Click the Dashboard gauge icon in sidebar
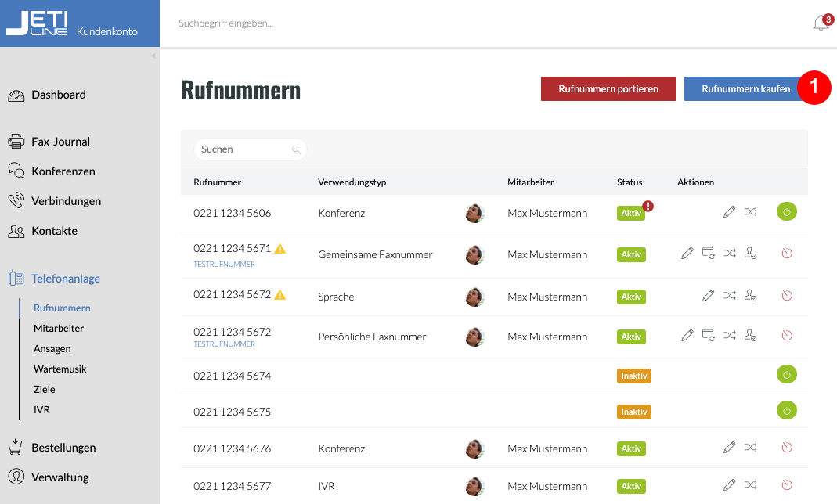This screenshot has height=504, width=837. (x=16, y=95)
